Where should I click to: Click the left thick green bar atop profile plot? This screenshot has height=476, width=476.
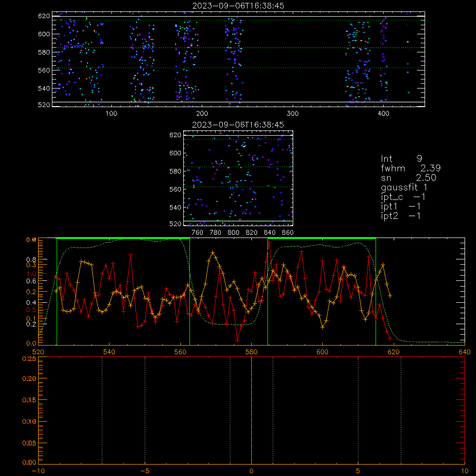coord(123,238)
